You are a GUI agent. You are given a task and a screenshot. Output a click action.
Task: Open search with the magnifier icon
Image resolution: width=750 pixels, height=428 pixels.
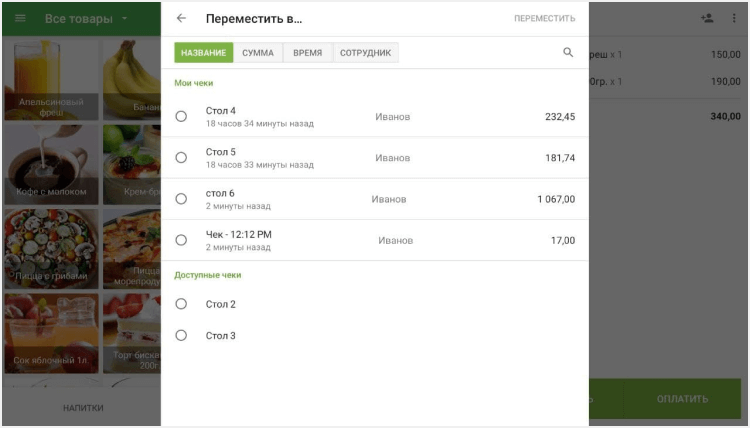[568, 53]
